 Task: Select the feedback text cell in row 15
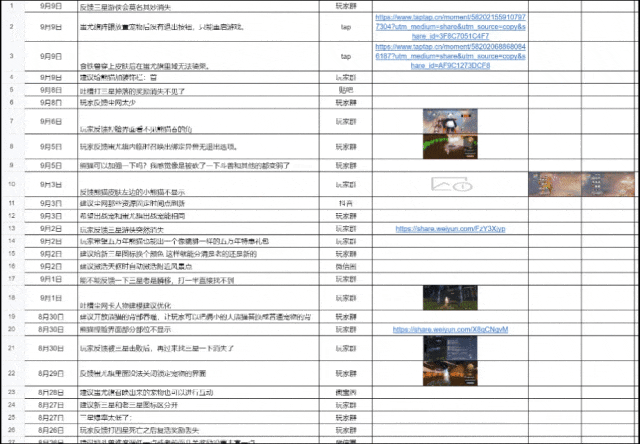(x=198, y=254)
